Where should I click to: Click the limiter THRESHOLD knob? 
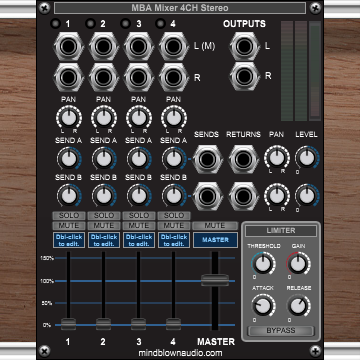263,263
